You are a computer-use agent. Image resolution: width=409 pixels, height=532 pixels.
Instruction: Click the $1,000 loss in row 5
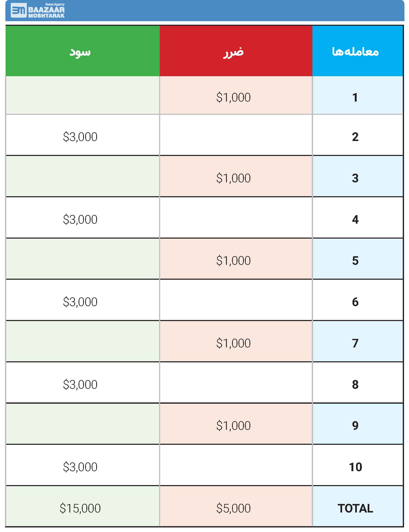coord(233,261)
